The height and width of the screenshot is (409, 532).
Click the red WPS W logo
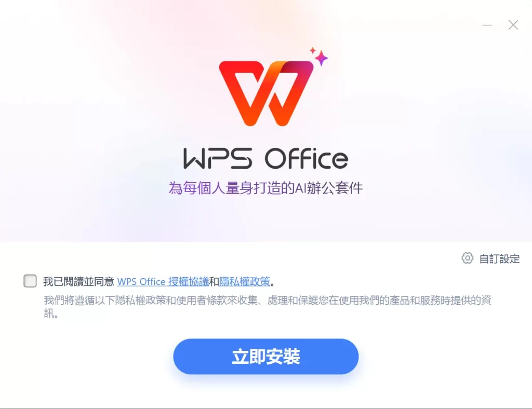(266, 93)
